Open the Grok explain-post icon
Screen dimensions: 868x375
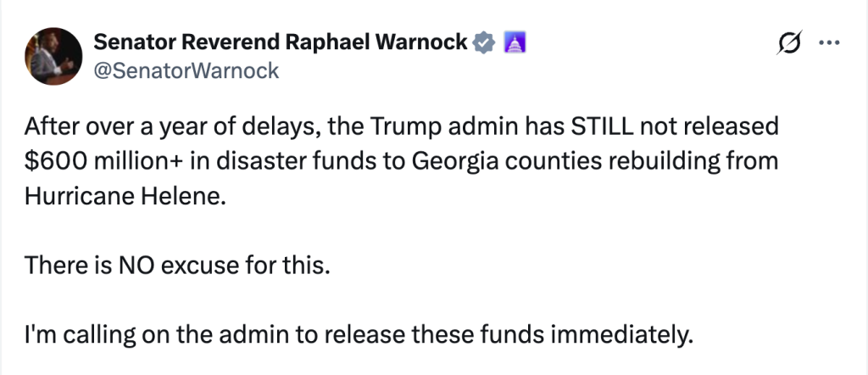(x=787, y=43)
